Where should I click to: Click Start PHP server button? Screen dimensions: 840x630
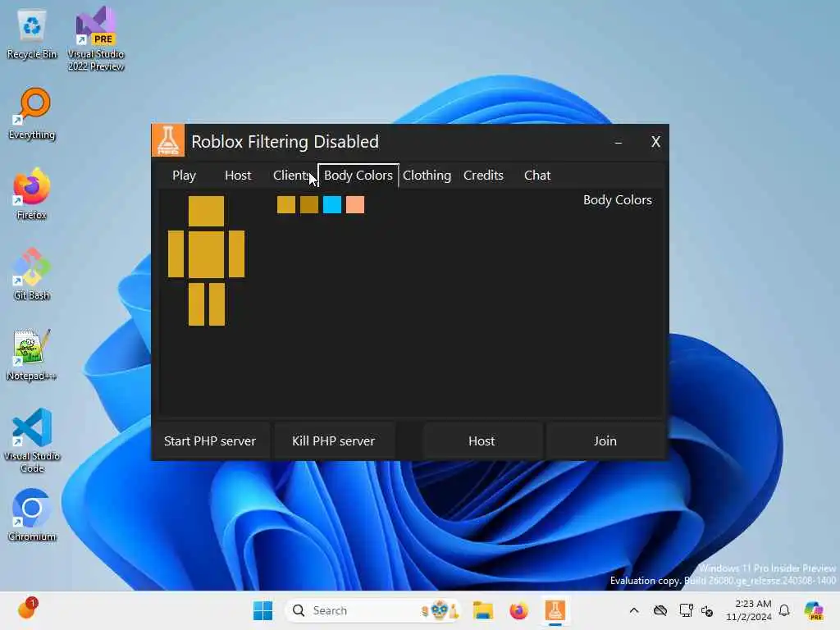click(x=210, y=441)
